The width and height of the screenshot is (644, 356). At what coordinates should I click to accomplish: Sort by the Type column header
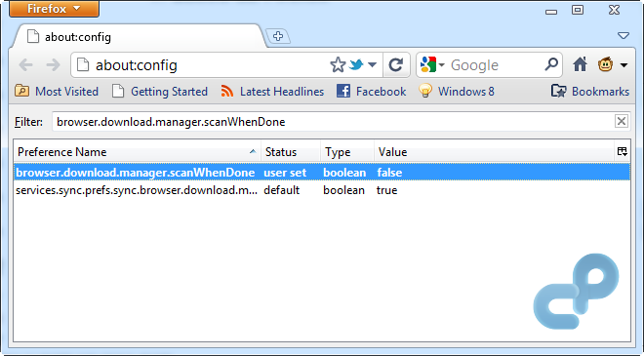click(347, 152)
